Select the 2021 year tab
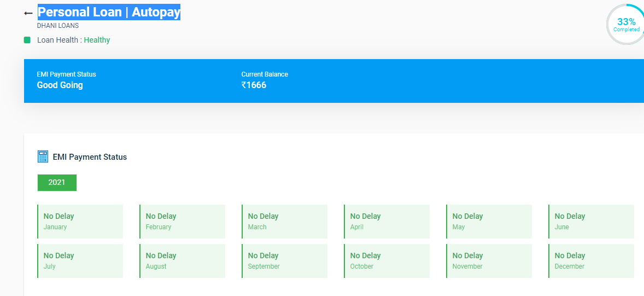 (57, 183)
